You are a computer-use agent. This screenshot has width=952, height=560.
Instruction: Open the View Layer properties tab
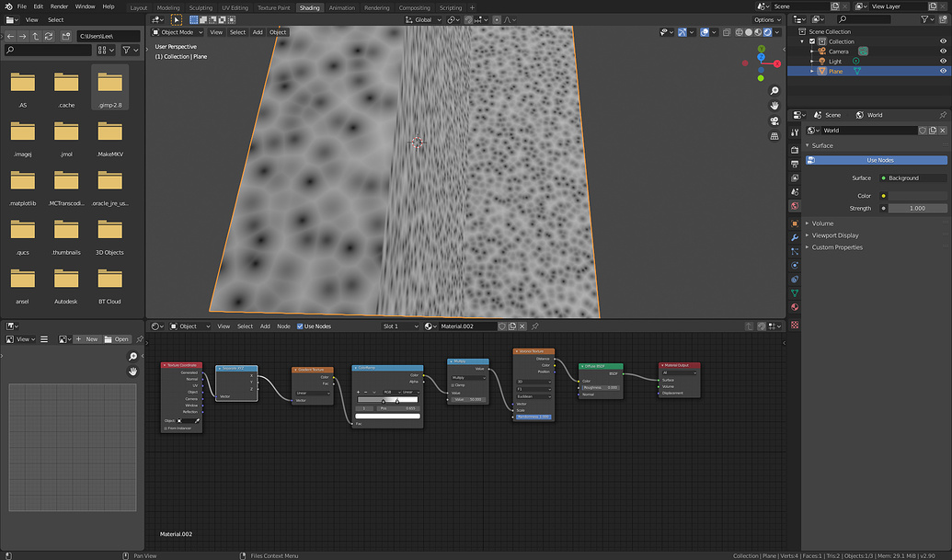[795, 177]
